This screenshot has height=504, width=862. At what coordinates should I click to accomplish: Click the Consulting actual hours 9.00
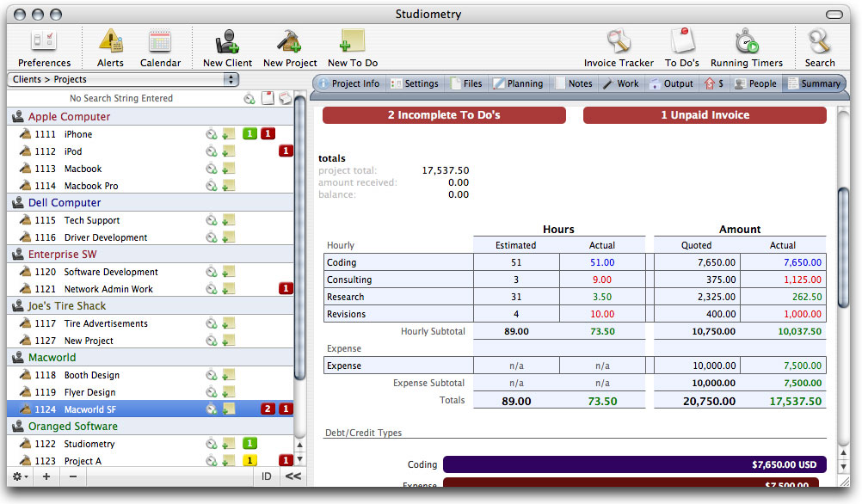[x=602, y=280]
